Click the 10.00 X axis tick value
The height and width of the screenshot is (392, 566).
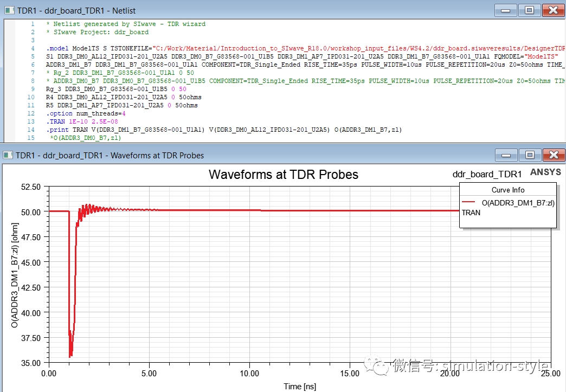(249, 373)
